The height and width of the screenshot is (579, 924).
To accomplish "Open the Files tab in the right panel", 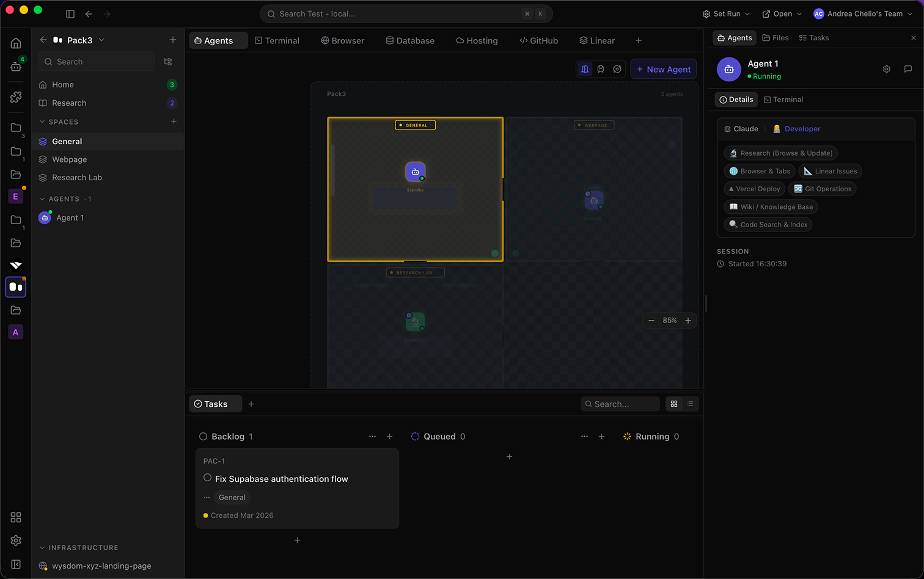I will [x=775, y=37].
